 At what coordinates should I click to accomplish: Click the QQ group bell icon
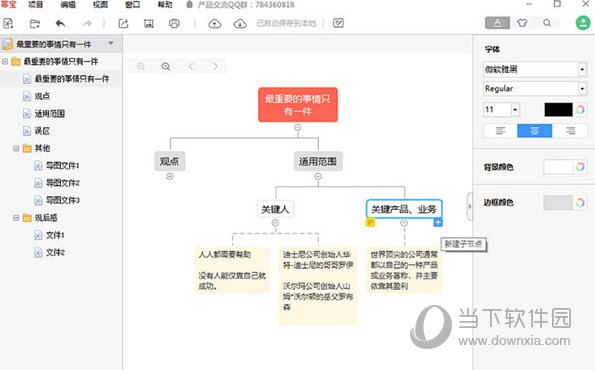(x=189, y=5)
